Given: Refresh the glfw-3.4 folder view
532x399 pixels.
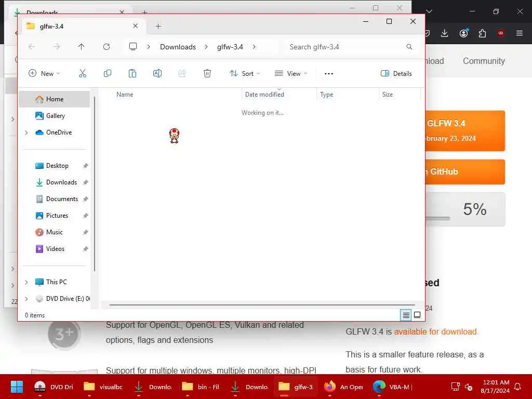Looking at the screenshot, I should point(107,47).
